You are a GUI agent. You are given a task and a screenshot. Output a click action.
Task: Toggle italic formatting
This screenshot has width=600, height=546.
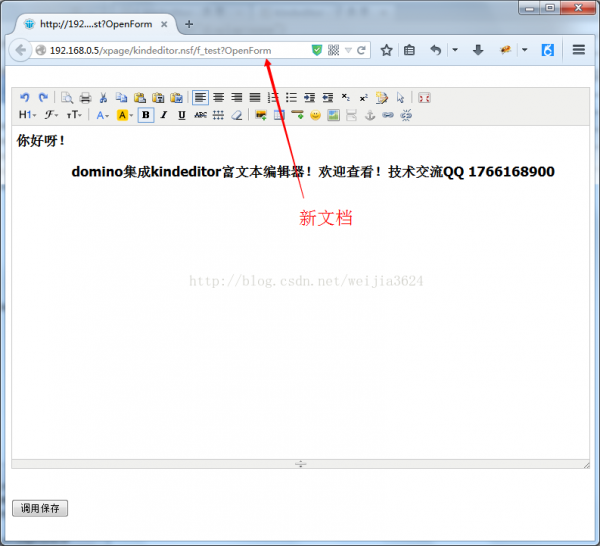point(164,115)
